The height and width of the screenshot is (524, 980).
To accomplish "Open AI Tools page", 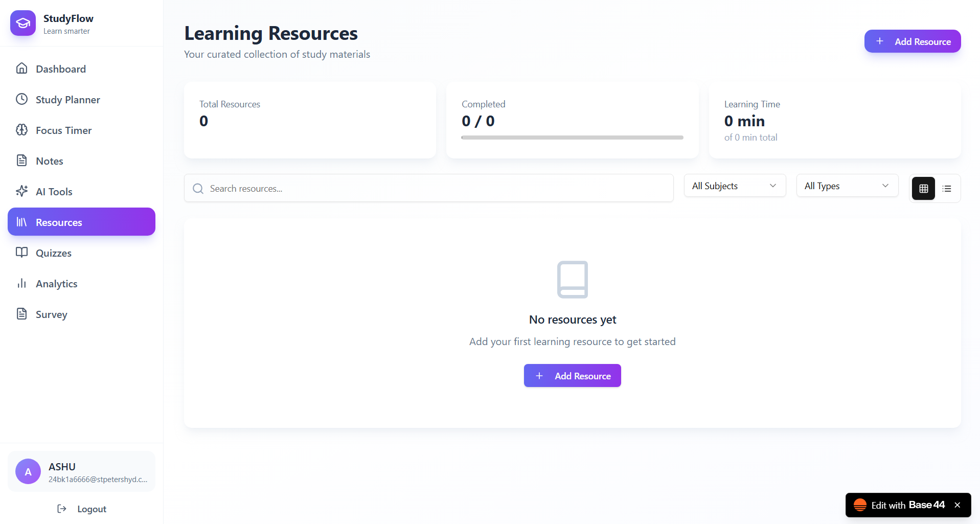I will pyautogui.click(x=81, y=191).
